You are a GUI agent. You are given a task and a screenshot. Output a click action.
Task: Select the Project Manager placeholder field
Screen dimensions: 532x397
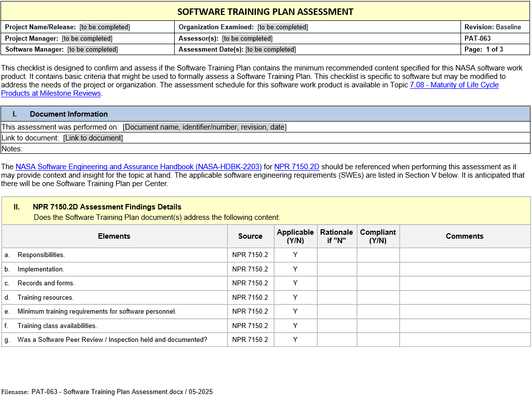tap(87, 39)
